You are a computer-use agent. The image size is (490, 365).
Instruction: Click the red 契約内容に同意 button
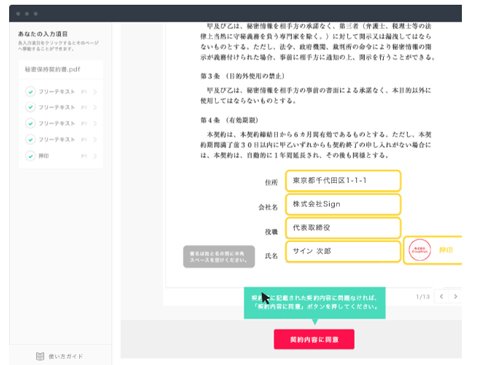pos(314,339)
